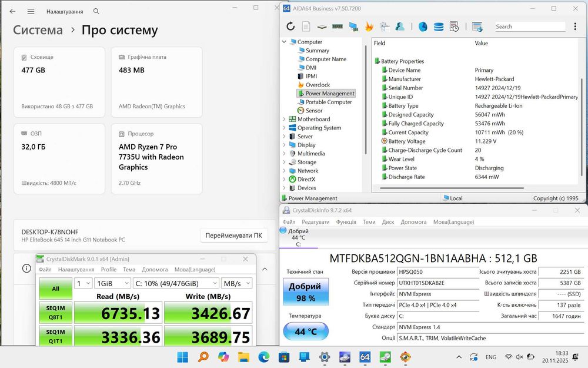Image resolution: width=588 pixels, height=368 pixels.
Task: Open AIDA64 user account toolbar icon
Action: [x=400, y=26]
